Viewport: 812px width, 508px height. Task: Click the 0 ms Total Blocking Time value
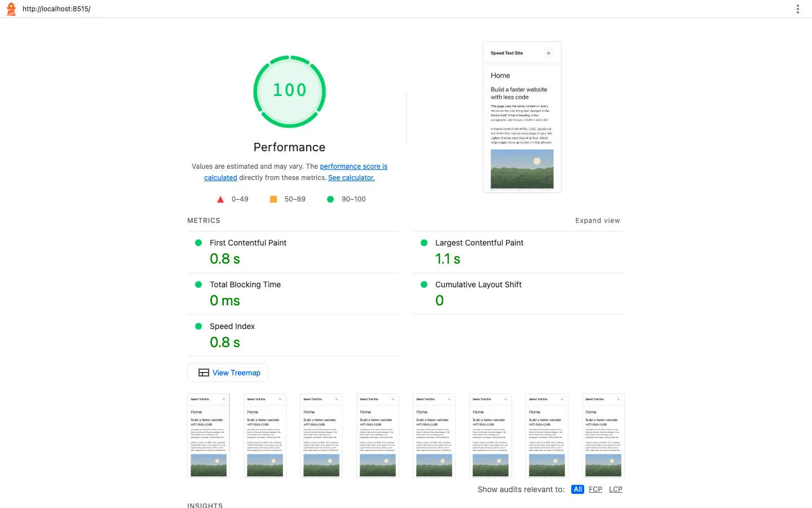coord(225,301)
